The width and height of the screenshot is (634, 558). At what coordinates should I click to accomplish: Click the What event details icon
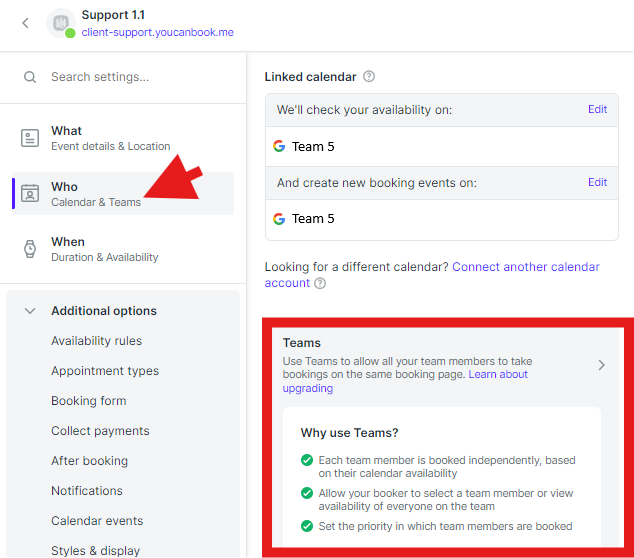30,138
